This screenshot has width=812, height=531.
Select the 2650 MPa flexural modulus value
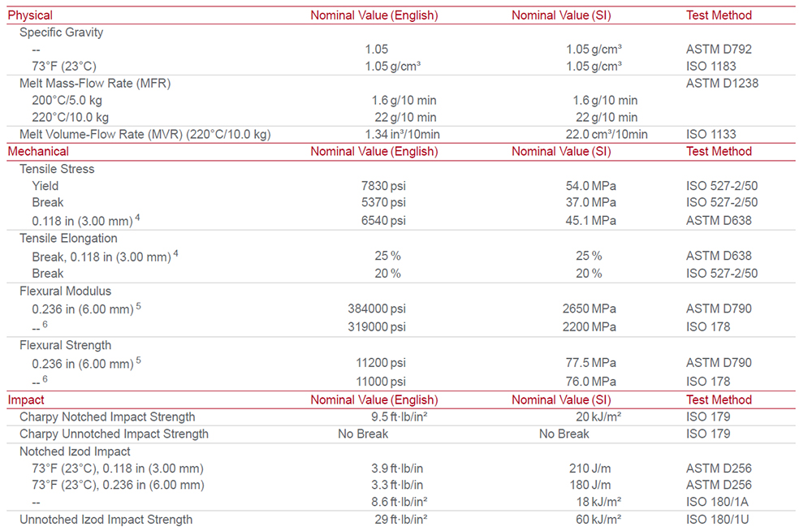pos(590,309)
